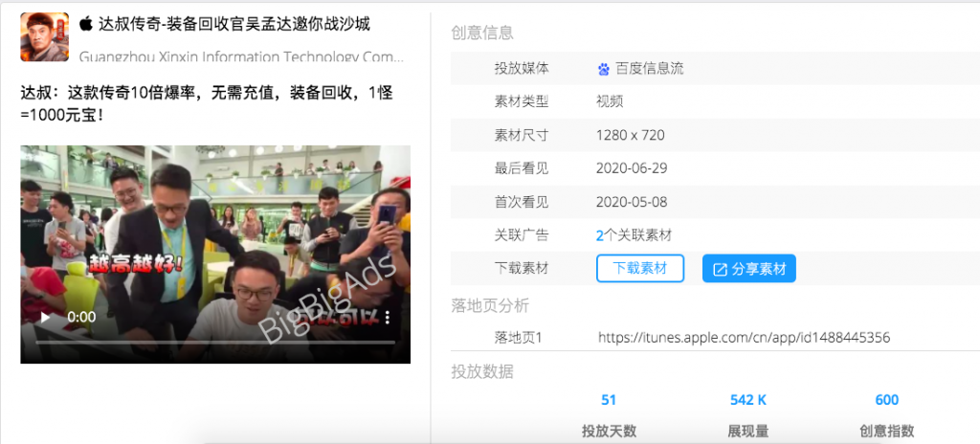Click the share icon in 分享素材
This screenshot has height=444, width=980.
click(x=720, y=269)
